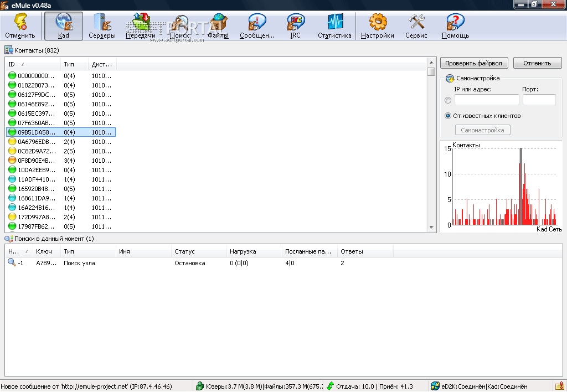Click green status icon of contact 000000000...
567x392 pixels.
pos(12,75)
